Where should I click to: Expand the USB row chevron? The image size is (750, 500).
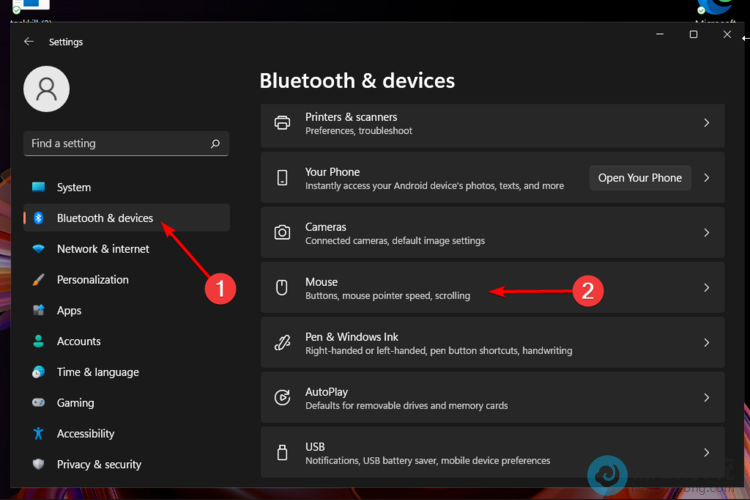pyautogui.click(x=706, y=453)
